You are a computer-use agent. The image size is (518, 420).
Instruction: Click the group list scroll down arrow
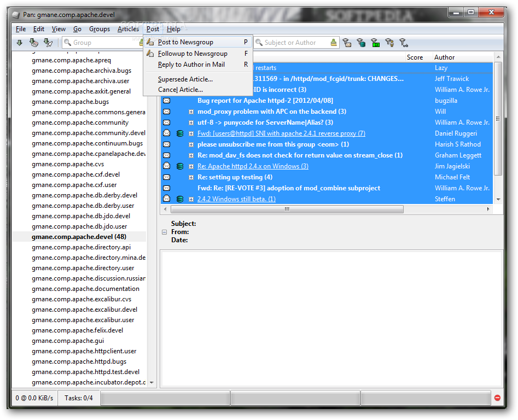[152, 383]
